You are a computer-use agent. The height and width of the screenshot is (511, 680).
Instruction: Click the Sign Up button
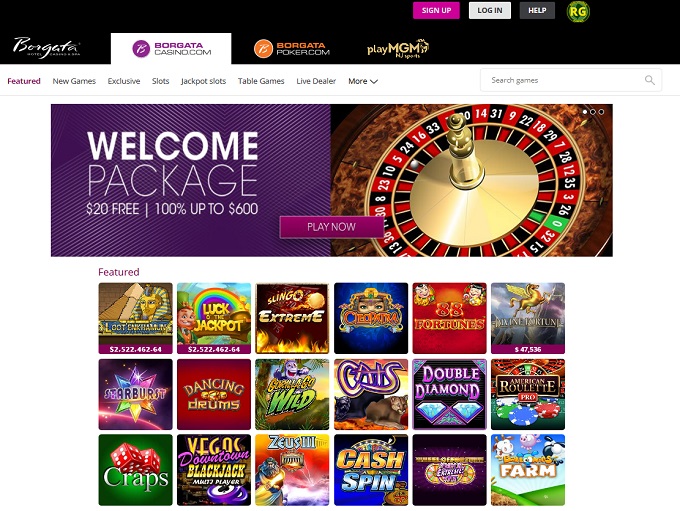click(436, 10)
